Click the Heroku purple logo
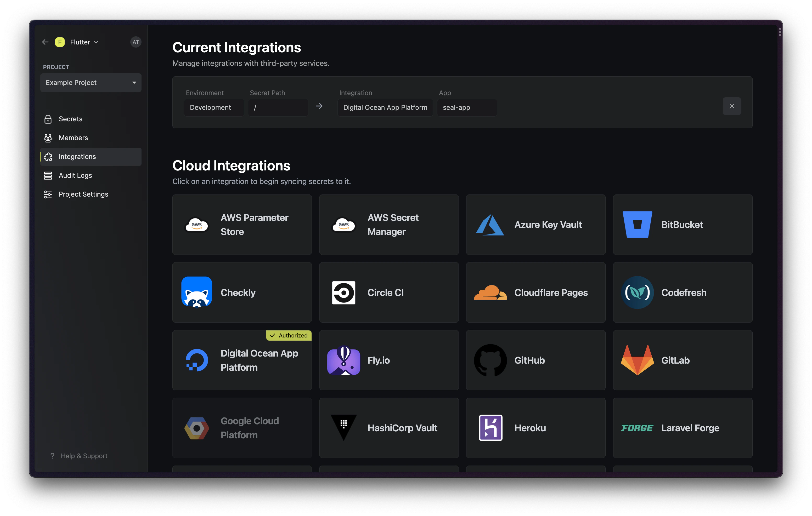Viewport: 812px width, 516px height. click(490, 428)
